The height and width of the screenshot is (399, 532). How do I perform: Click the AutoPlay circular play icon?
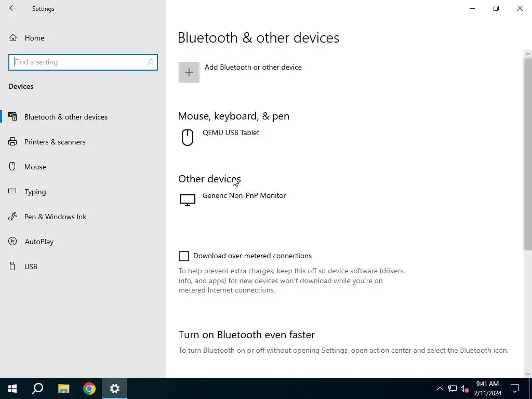(12, 241)
